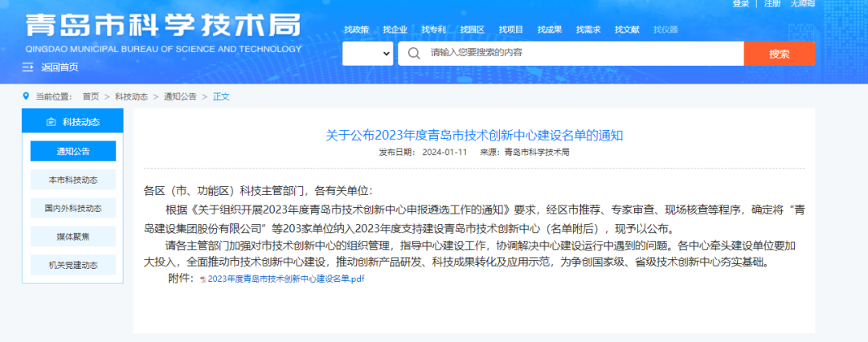This screenshot has height=342, width=868.
Task: Open the 通知公告 sidebar item
Action: (73, 151)
